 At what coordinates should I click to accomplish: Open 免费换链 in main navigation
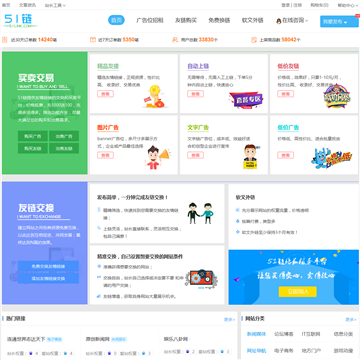click(219, 20)
